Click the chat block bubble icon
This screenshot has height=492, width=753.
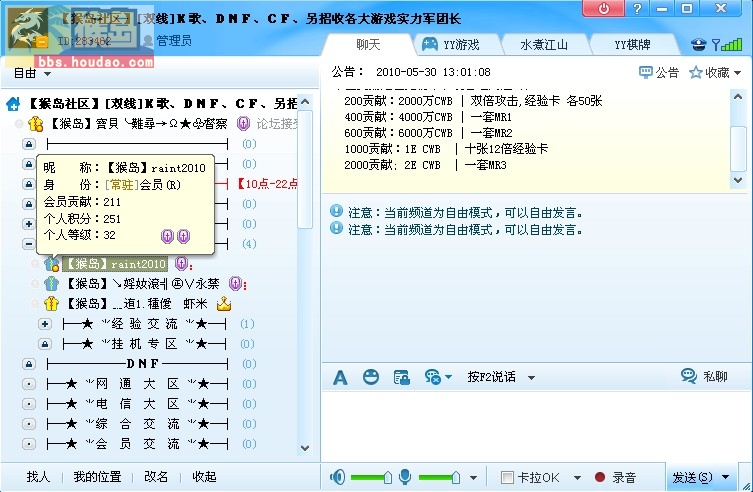coord(433,377)
